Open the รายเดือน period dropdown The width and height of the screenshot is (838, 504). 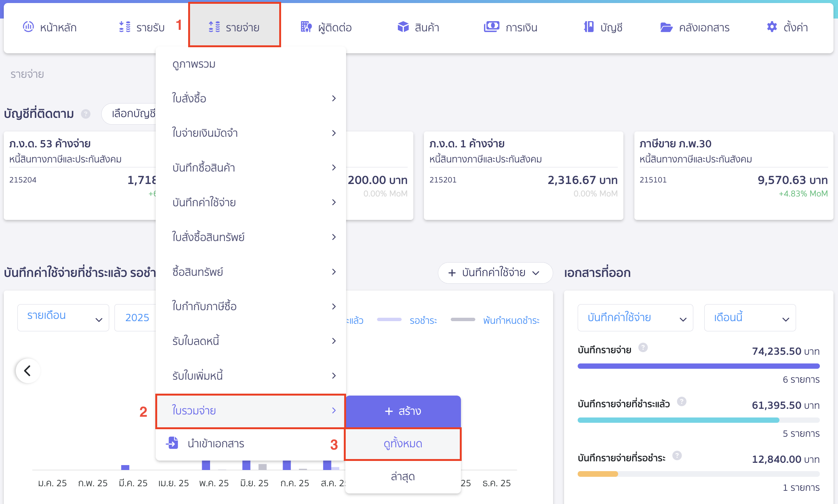pyautogui.click(x=63, y=317)
